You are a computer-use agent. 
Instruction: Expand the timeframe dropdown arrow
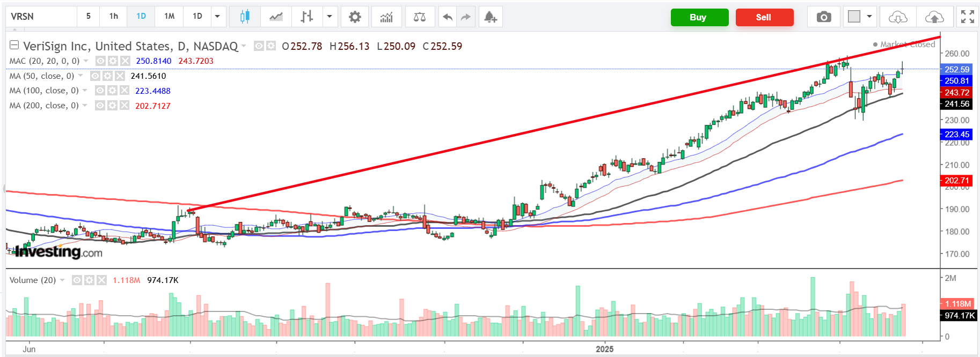[217, 17]
